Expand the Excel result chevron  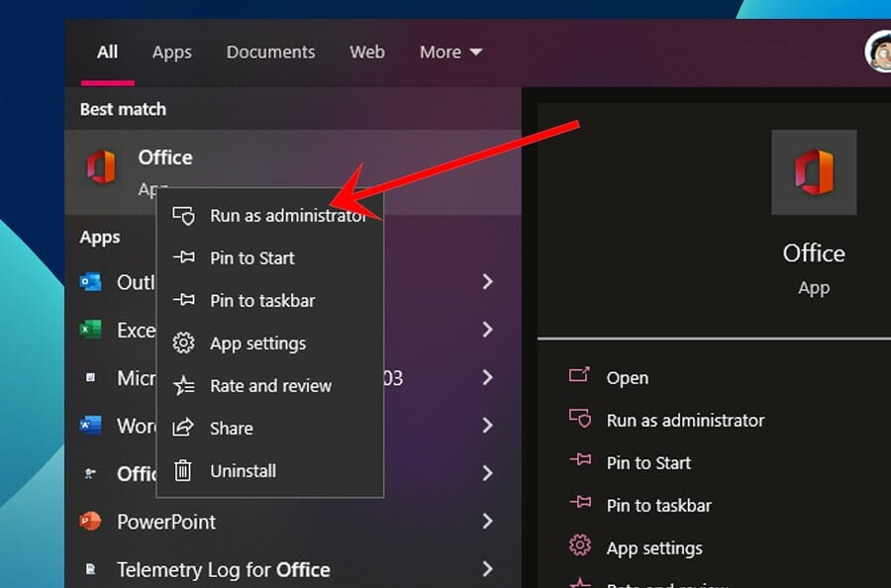pos(487,330)
